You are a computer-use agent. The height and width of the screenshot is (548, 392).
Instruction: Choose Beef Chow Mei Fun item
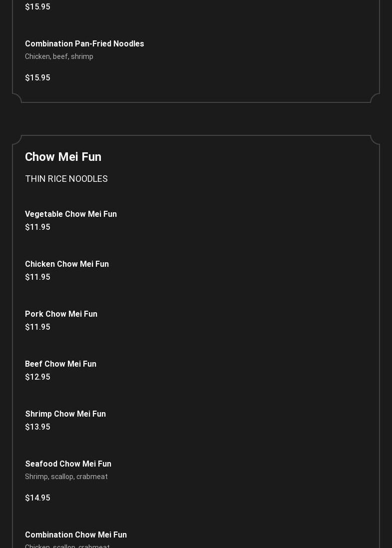coord(60,364)
